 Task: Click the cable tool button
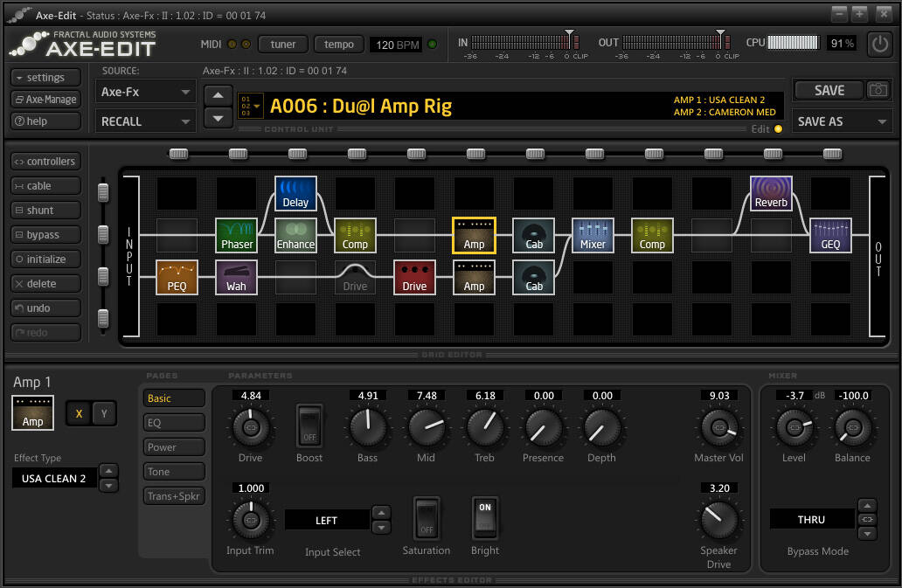coord(45,185)
